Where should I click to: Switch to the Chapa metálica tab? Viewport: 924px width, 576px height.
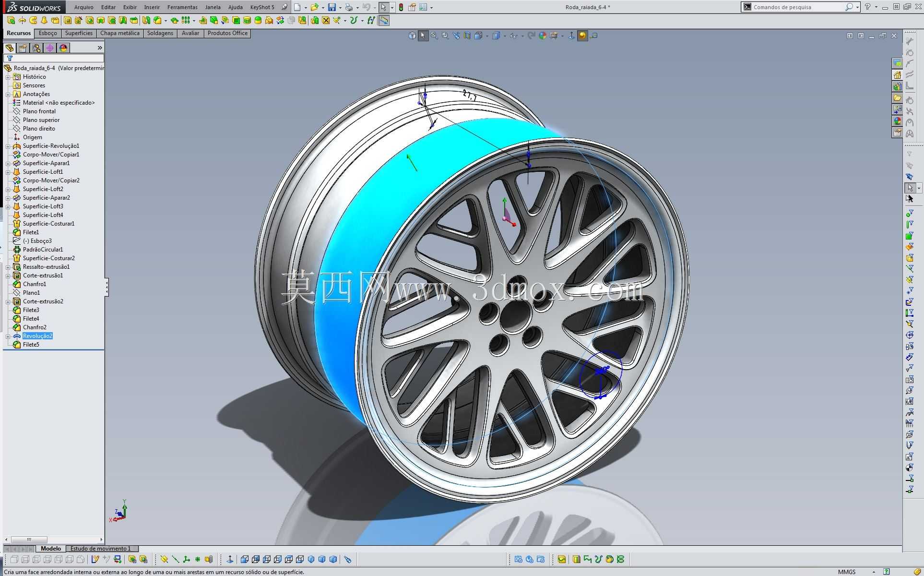[120, 33]
